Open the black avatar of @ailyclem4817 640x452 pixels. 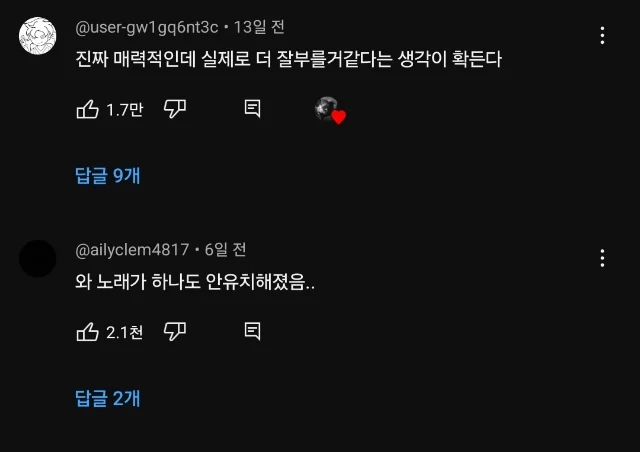pos(38,258)
